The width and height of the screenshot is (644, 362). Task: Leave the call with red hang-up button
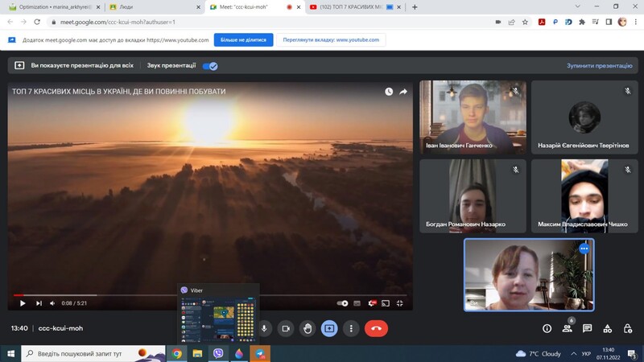pyautogui.click(x=376, y=328)
